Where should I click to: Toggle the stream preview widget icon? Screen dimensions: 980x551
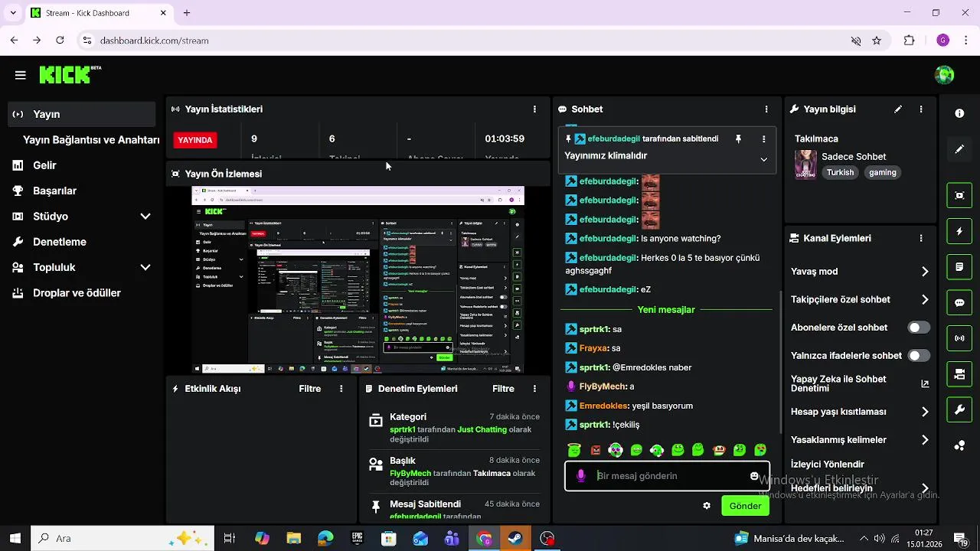959,195
